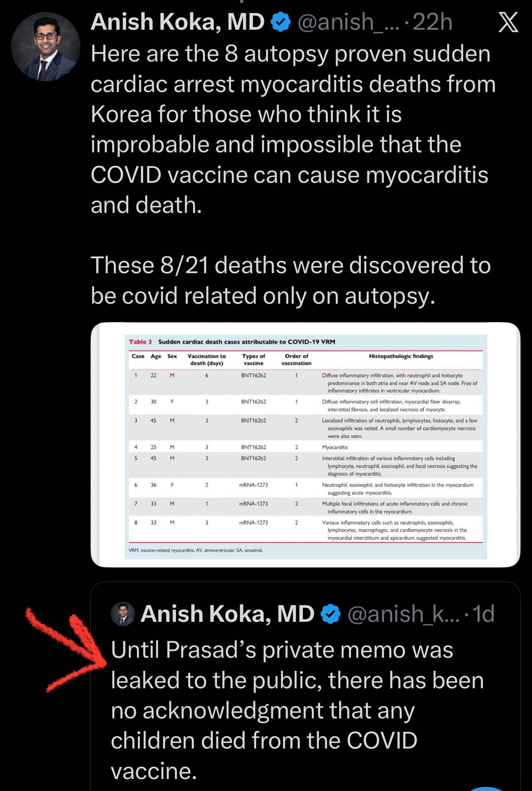Open the "22h" timestamp link
The width and height of the screenshot is (532, 791).
(432, 22)
